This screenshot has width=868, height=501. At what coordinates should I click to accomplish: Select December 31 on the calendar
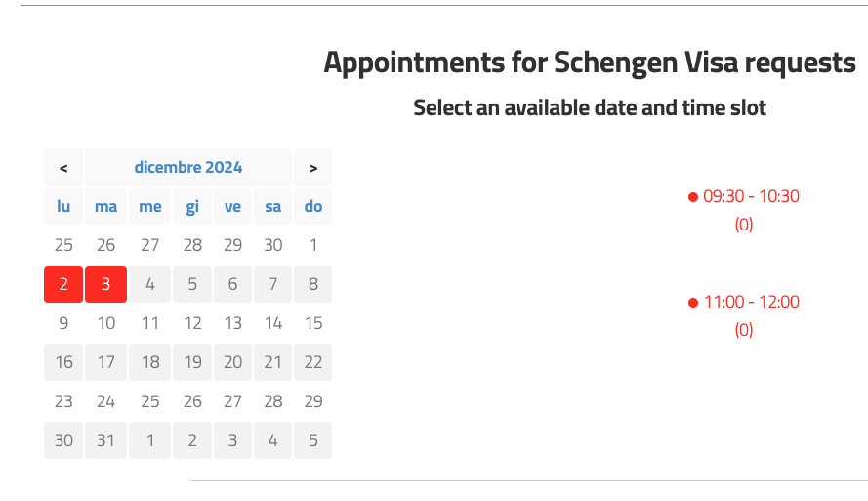[106, 440]
